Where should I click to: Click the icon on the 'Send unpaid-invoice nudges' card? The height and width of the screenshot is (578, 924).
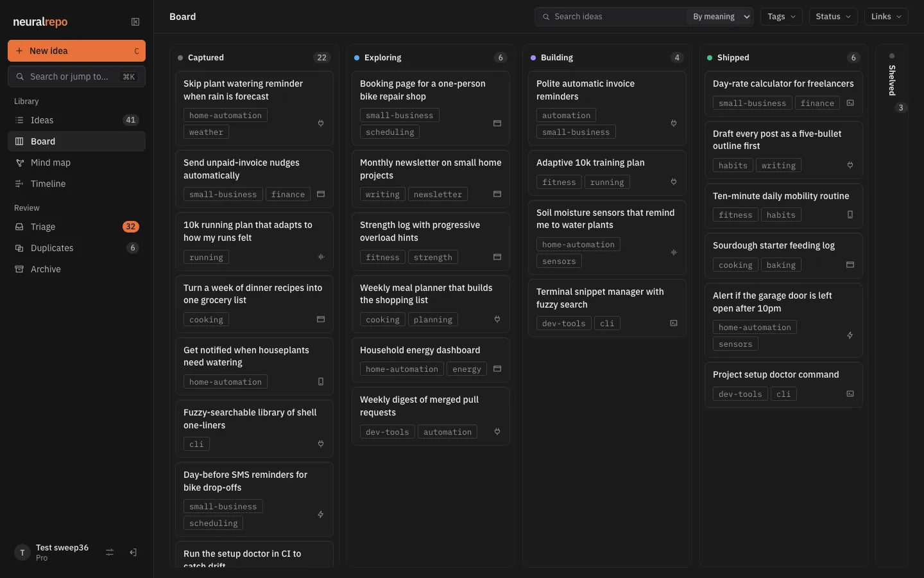(x=321, y=194)
